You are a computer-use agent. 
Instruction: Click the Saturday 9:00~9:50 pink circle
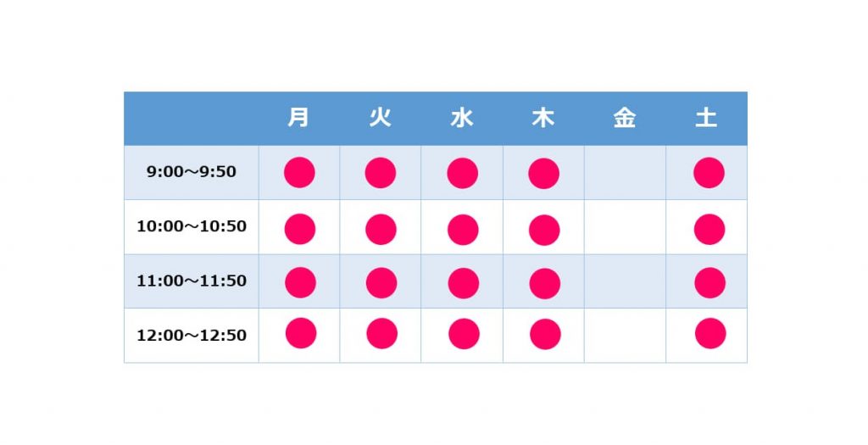tap(709, 173)
